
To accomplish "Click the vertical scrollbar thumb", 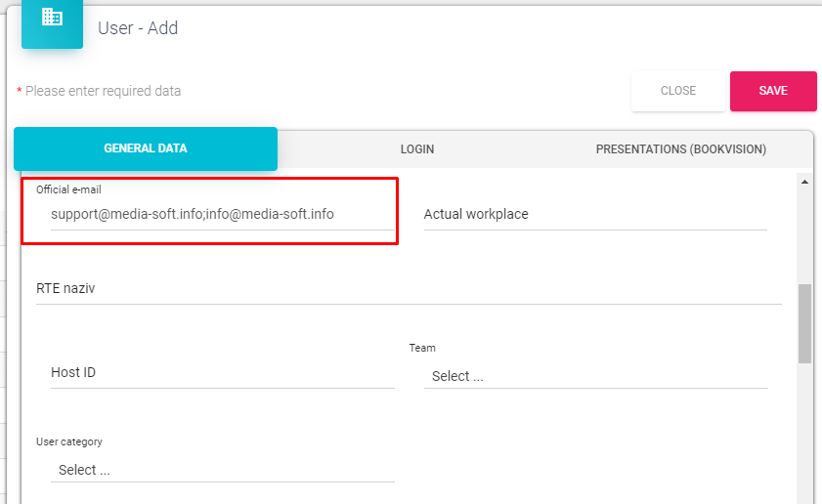I will coord(804,323).
